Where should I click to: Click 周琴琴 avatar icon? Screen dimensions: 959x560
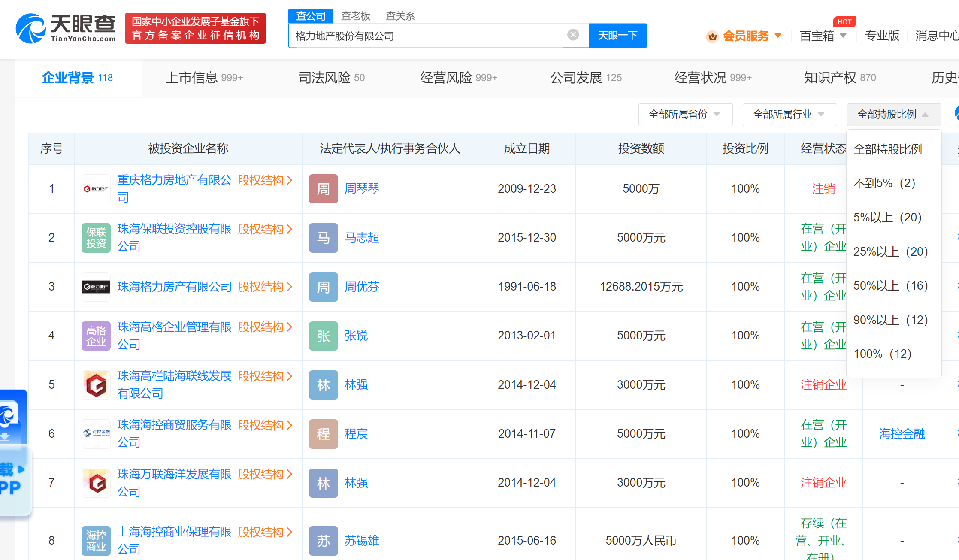tap(323, 189)
